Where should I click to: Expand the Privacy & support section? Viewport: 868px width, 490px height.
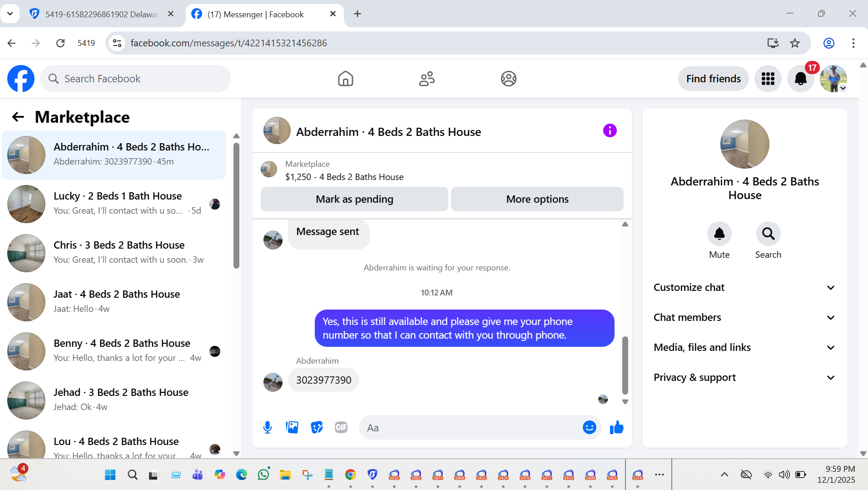745,378
